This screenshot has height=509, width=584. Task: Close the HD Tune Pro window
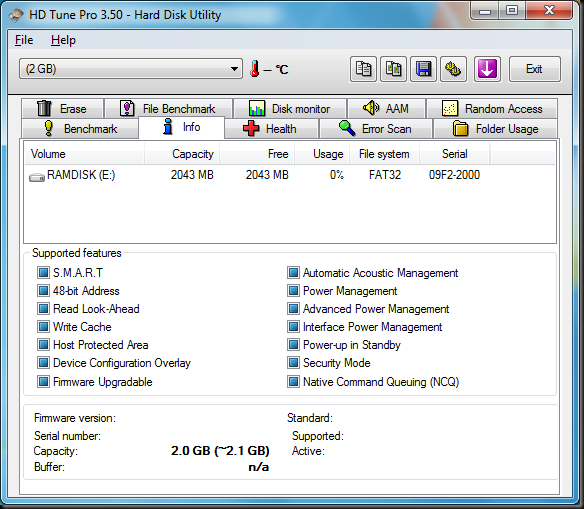[x=549, y=10]
